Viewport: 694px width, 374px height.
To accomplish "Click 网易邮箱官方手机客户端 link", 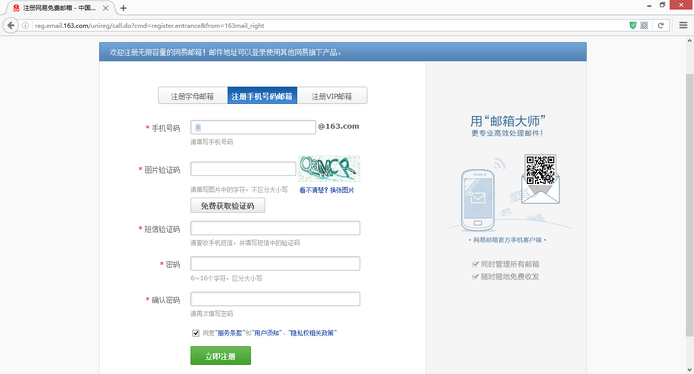I will pyautogui.click(x=507, y=240).
